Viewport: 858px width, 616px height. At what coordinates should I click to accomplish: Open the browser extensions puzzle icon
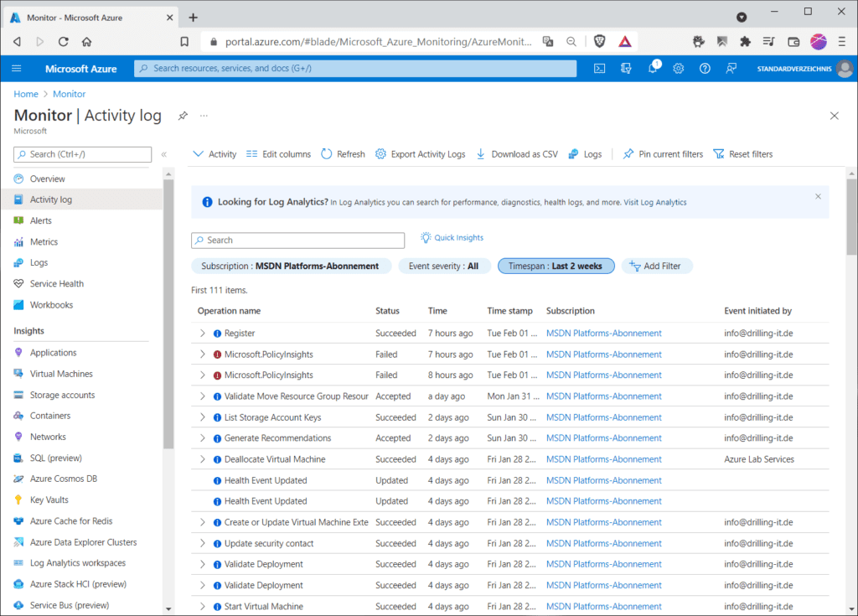click(x=745, y=42)
